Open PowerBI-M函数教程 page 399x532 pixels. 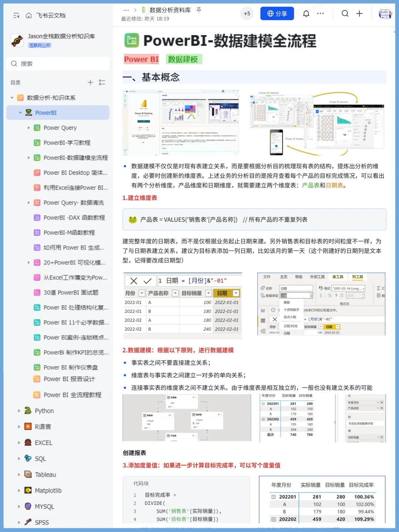(x=69, y=233)
